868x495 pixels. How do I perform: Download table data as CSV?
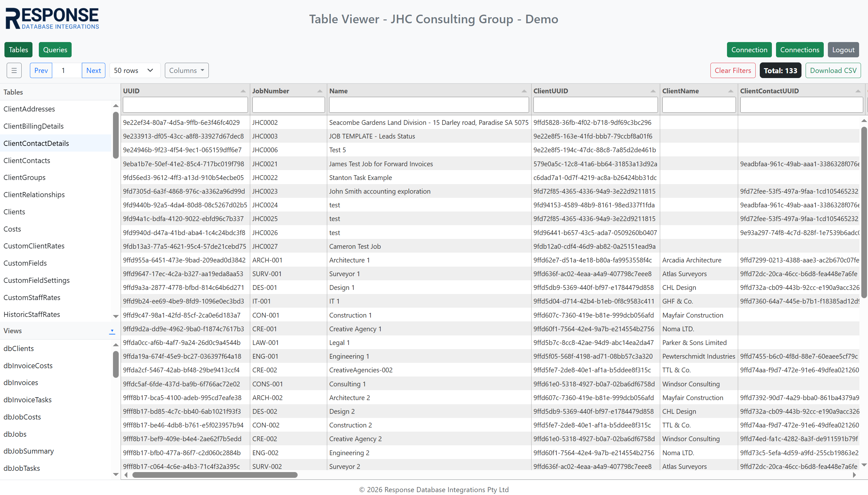click(833, 70)
